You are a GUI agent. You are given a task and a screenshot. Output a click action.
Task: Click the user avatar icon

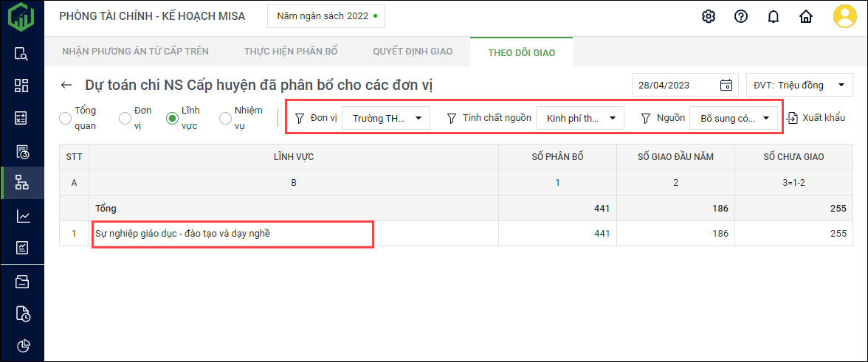point(844,16)
